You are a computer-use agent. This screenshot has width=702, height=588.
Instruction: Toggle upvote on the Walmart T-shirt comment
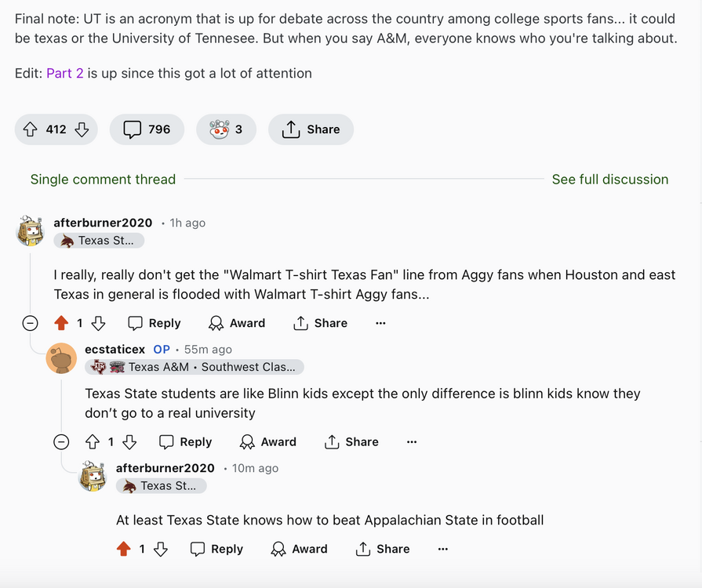coord(61,323)
